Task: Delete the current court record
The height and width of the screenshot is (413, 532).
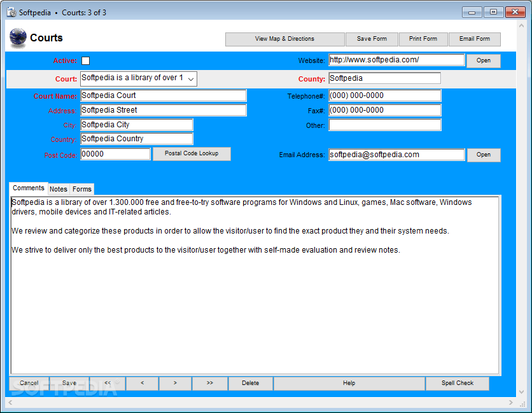Action: [250, 383]
